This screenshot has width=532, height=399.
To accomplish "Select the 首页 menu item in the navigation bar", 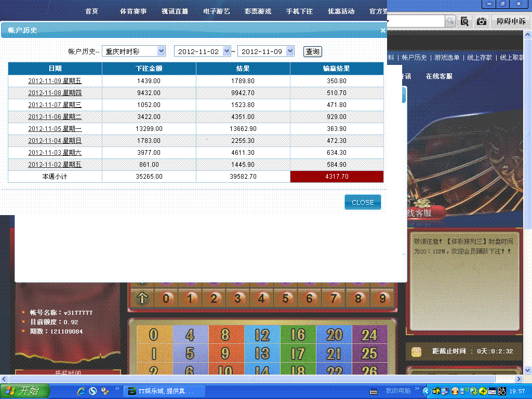I will point(91,11).
